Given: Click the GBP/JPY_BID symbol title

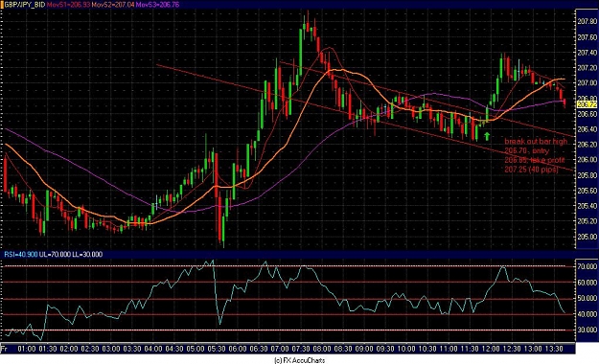Looking at the screenshot, I should tap(24, 5).
